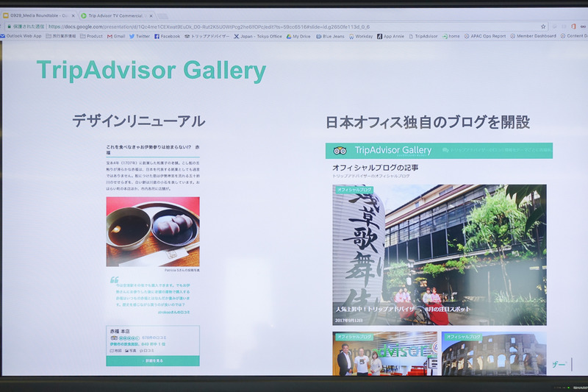
Task: Open the トリップアドバイザー bookmark
Action: coord(207,36)
